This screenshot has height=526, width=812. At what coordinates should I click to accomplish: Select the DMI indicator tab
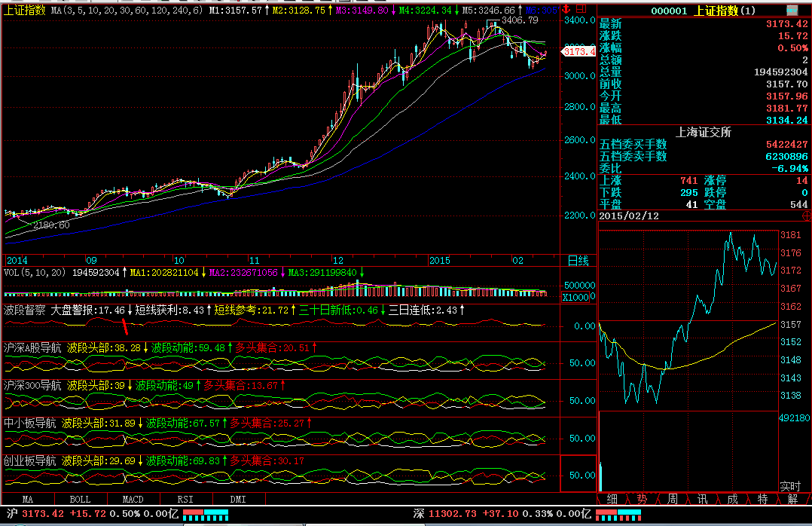pyautogui.click(x=238, y=499)
